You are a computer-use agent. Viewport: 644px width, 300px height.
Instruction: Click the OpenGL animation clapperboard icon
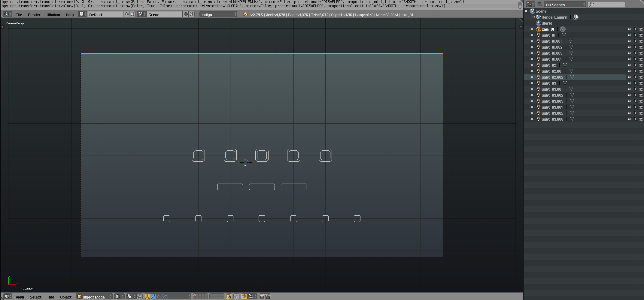click(268, 297)
